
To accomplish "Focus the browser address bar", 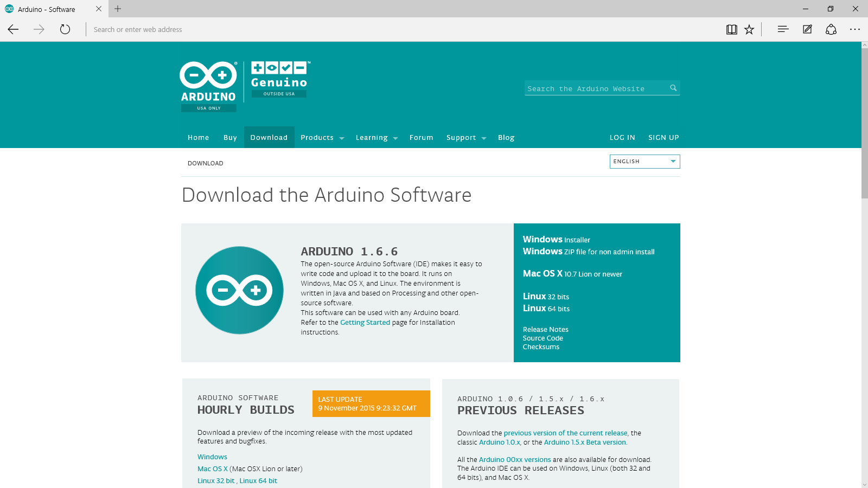I will 401,29.
